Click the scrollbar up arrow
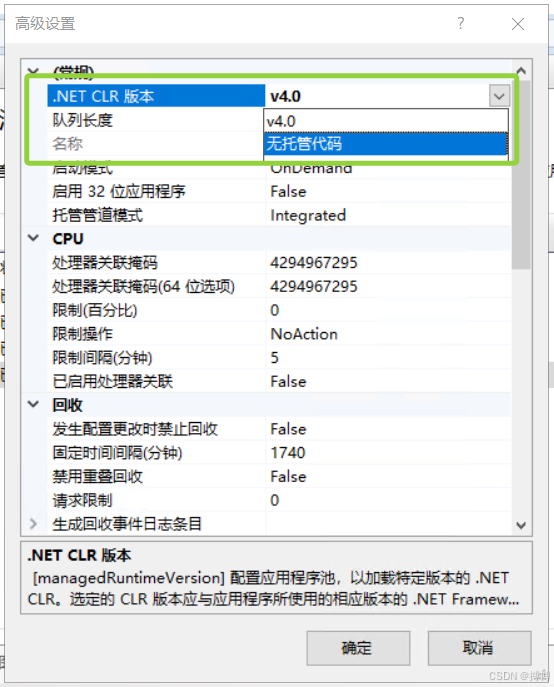 [521, 71]
